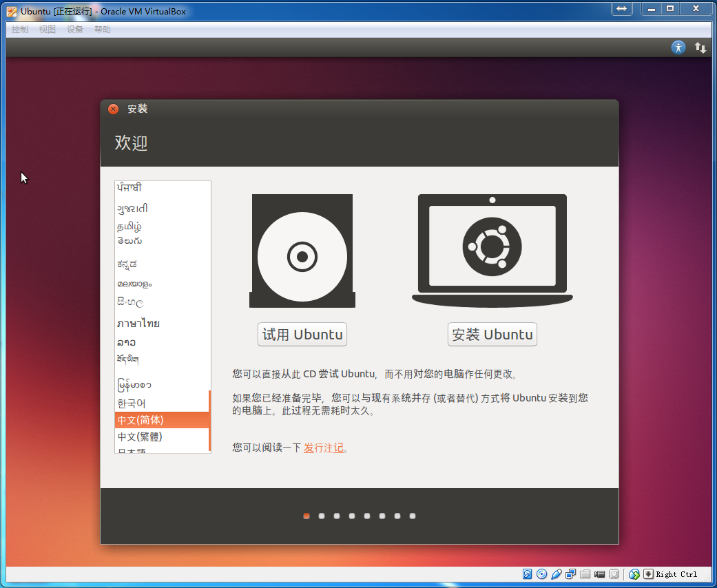Image resolution: width=717 pixels, height=588 pixels.
Task: Close the 安装 installer dialog
Action: (x=113, y=109)
